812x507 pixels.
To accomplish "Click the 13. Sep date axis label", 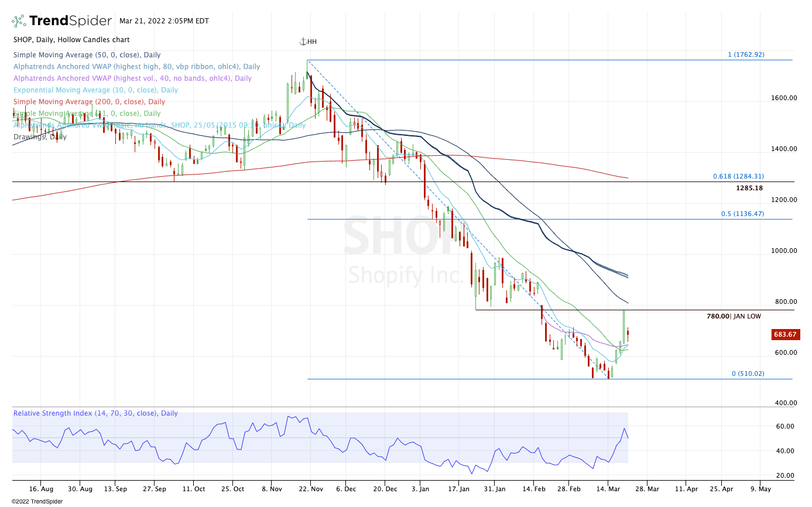I will [115, 488].
